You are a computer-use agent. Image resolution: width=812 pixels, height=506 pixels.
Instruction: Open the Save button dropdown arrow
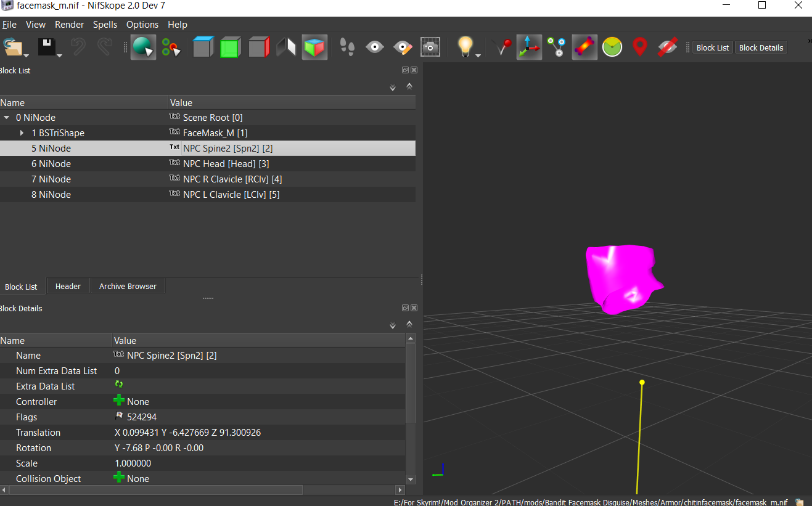coord(59,55)
